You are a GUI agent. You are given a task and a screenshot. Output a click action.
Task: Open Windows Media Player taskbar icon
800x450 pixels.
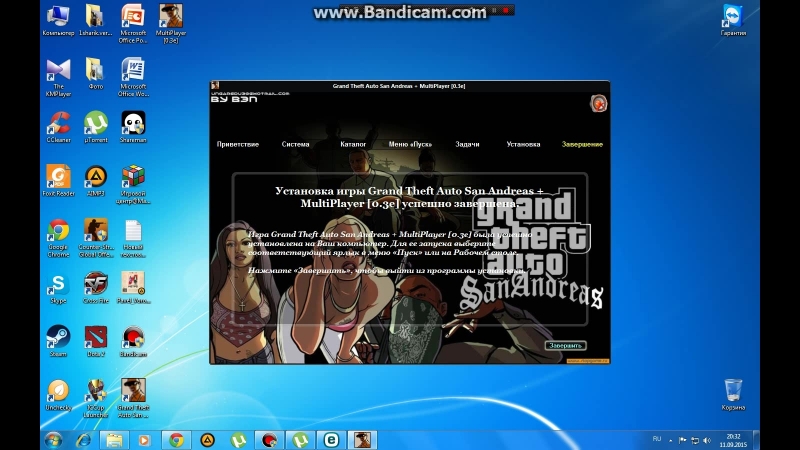pyautogui.click(x=144, y=440)
